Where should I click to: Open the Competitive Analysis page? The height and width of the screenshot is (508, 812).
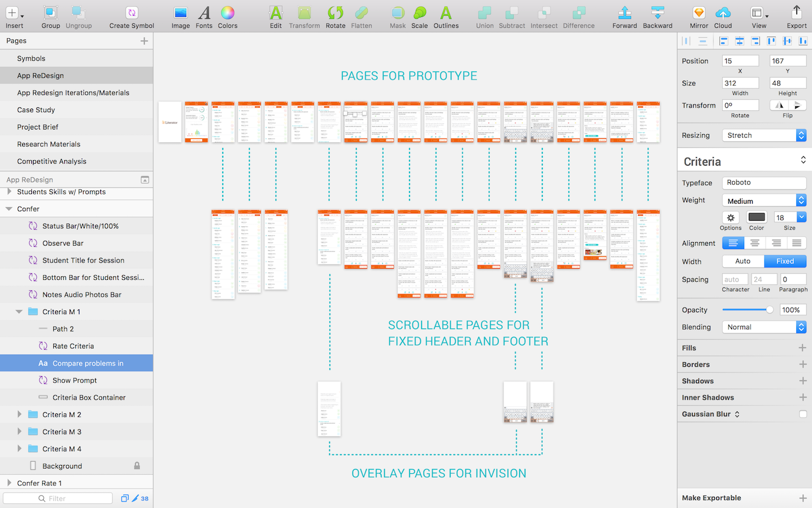[77, 161]
